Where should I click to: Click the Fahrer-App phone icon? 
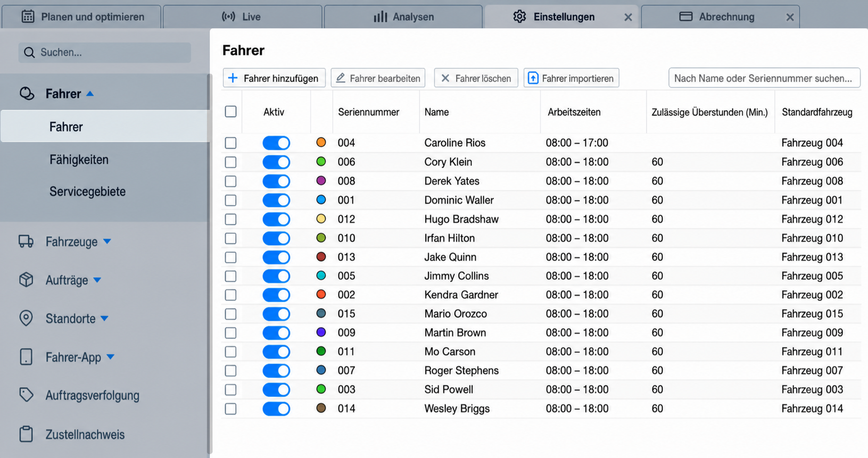click(x=26, y=357)
